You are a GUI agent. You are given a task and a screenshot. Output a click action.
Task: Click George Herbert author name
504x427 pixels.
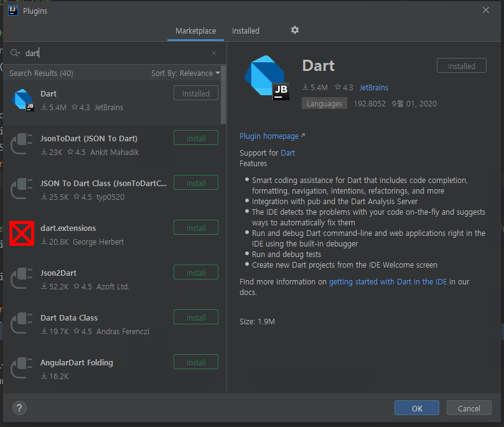[98, 242]
